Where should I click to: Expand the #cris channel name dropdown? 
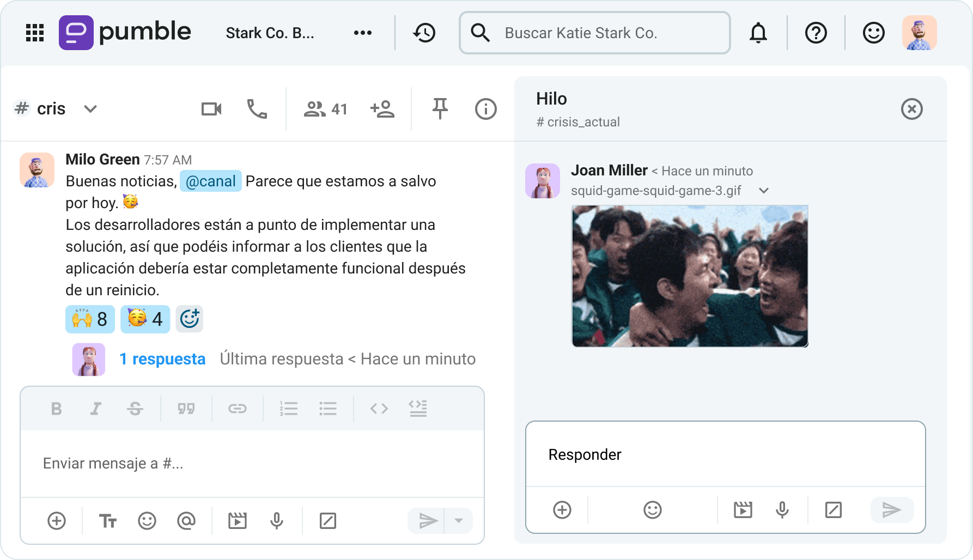point(90,108)
